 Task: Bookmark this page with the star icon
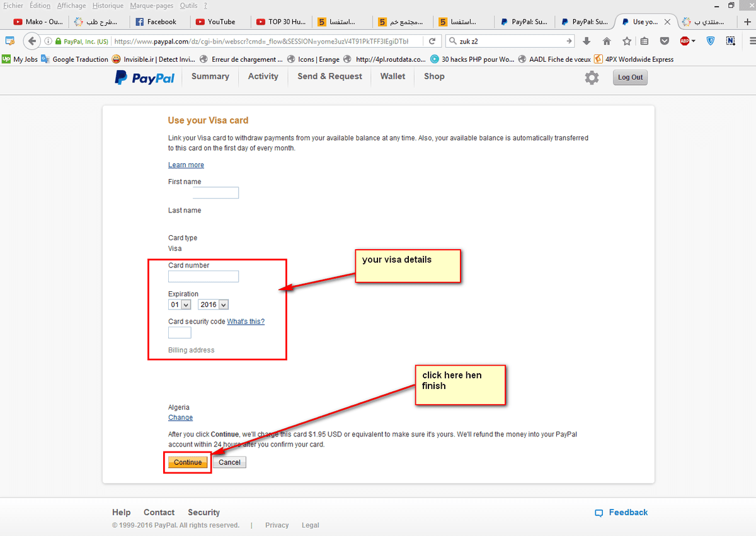coord(626,41)
